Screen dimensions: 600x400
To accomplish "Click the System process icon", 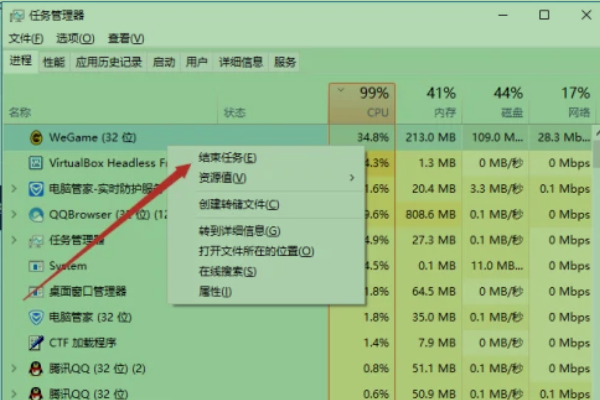I will click(36, 266).
